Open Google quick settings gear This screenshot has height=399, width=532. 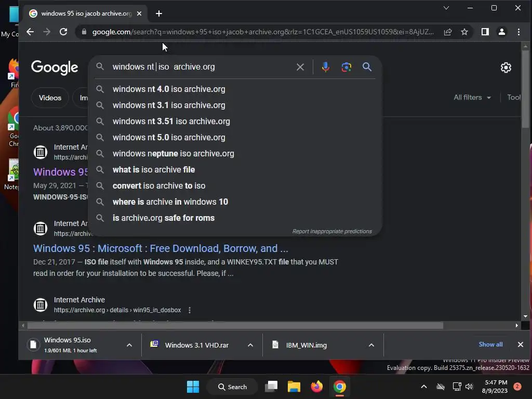[506, 68]
